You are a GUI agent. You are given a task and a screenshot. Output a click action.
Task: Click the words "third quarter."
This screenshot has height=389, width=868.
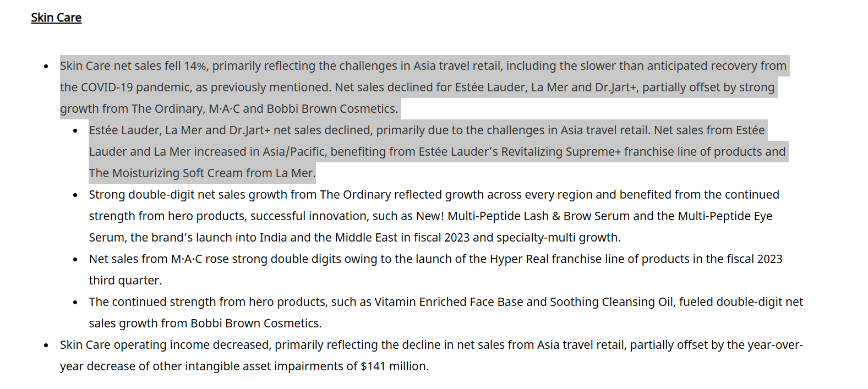[x=125, y=281]
